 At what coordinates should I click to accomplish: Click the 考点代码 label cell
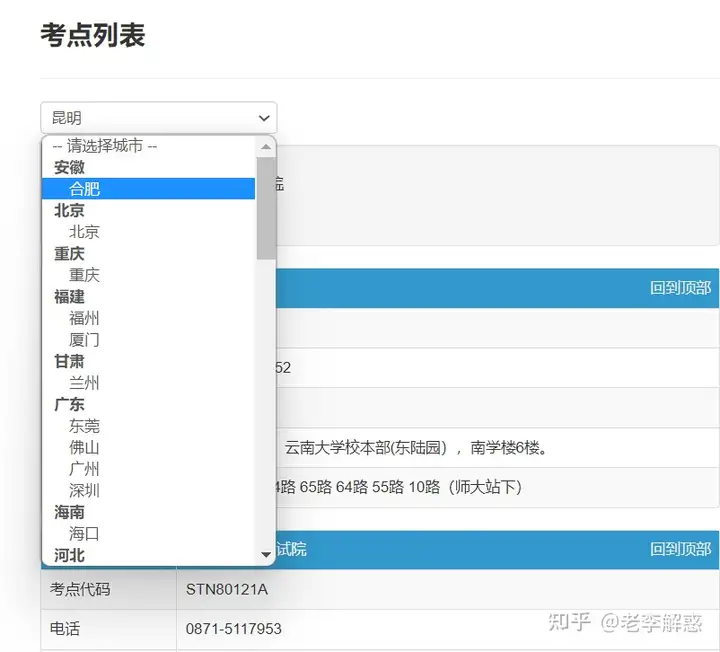point(108,590)
